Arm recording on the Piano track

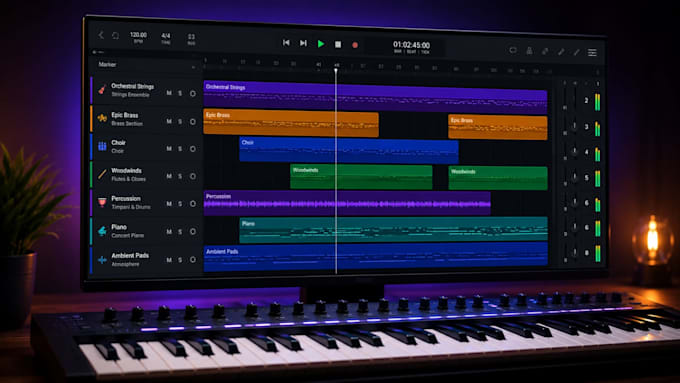click(193, 232)
